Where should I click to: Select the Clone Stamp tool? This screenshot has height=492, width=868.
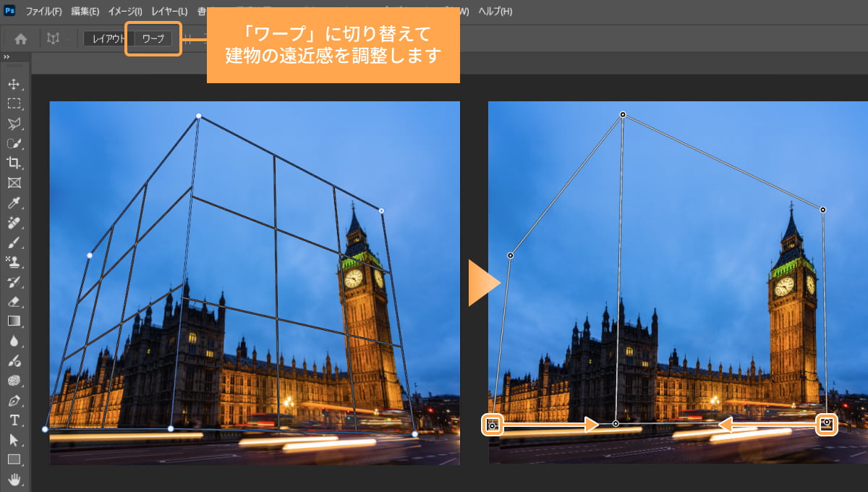[13, 263]
